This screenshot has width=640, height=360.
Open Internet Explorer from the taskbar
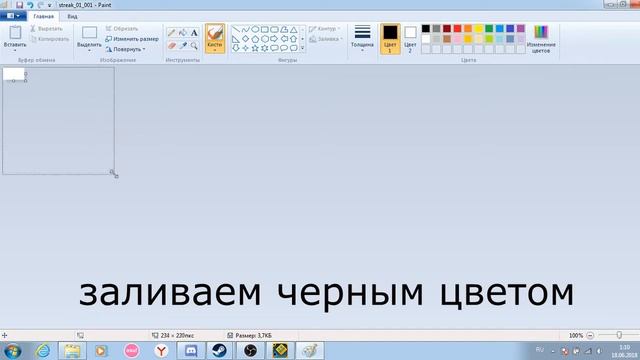(x=43, y=351)
